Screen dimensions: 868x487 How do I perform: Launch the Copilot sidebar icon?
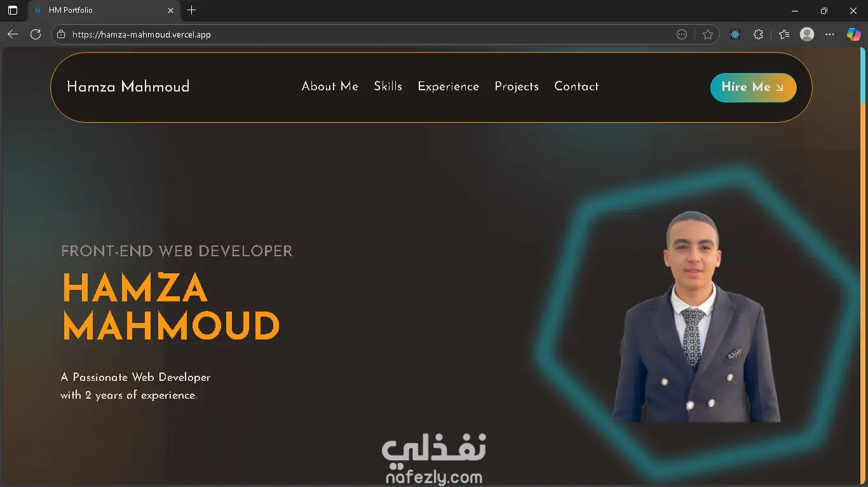(x=853, y=34)
